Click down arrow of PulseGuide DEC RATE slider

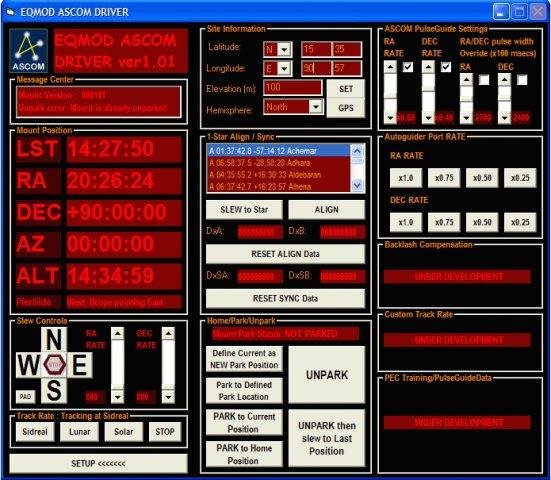(x=428, y=118)
